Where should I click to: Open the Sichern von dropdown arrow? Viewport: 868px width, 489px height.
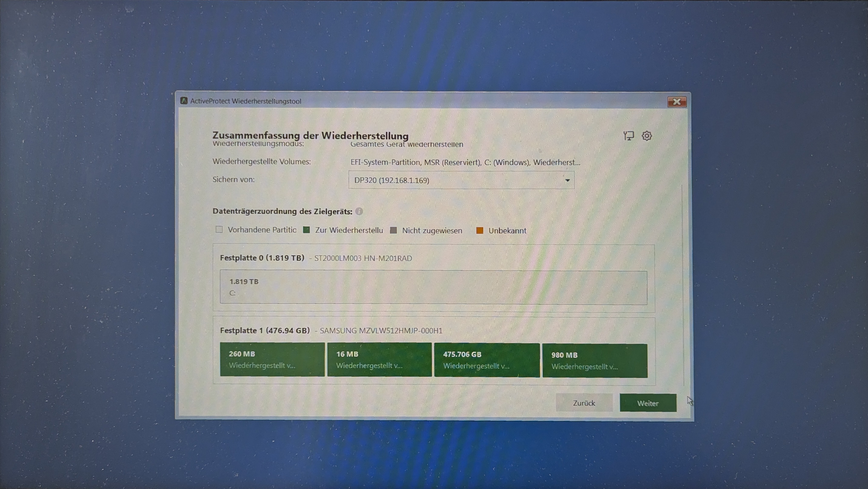coord(567,180)
